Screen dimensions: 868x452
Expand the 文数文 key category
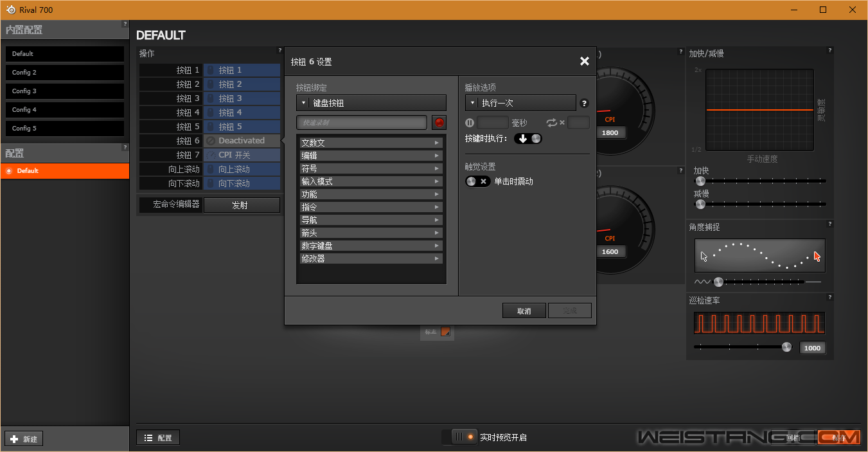371,143
